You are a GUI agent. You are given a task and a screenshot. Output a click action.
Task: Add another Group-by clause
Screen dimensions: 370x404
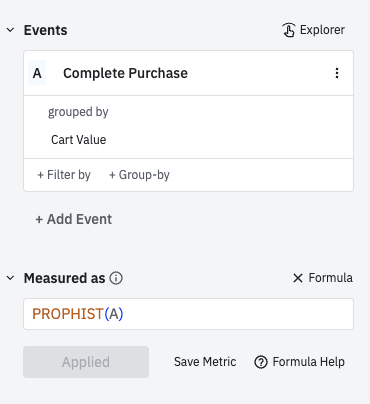click(139, 175)
